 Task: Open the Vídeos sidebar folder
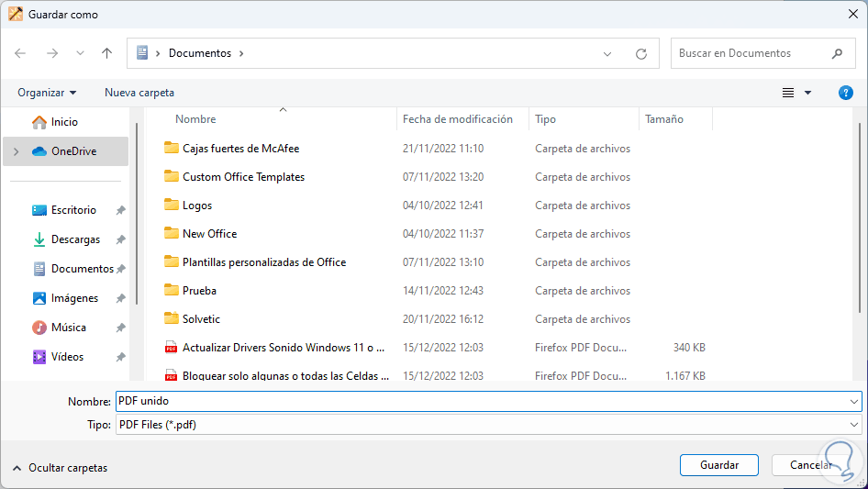pyautogui.click(x=67, y=357)
